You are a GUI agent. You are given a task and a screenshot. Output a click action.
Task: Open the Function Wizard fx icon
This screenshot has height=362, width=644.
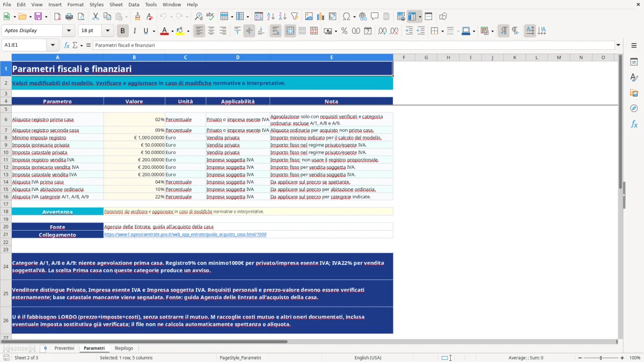[67, 45]
